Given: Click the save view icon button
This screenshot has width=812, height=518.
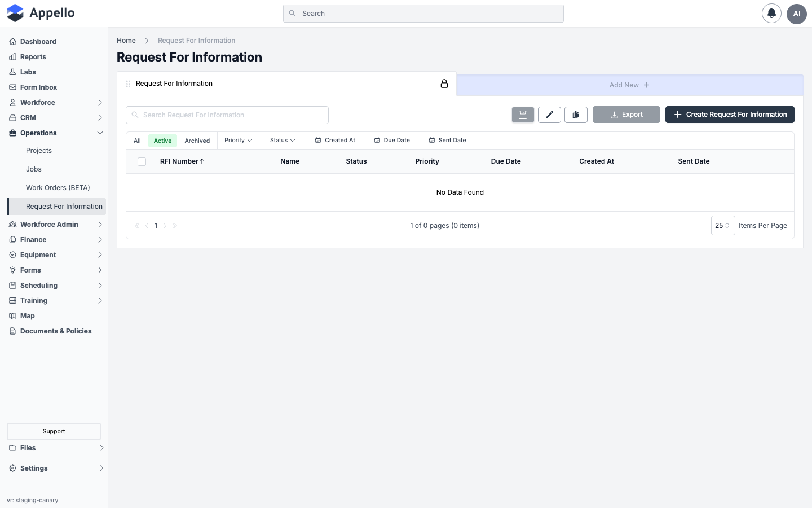Looking at the screenshot, I should (x=523, y=115).
